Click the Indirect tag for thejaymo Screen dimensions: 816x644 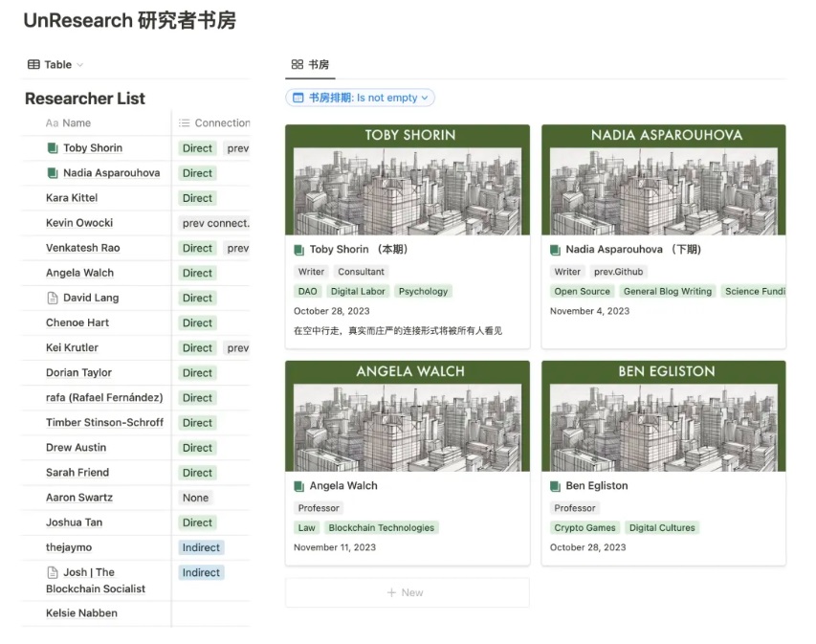(201, 547)
